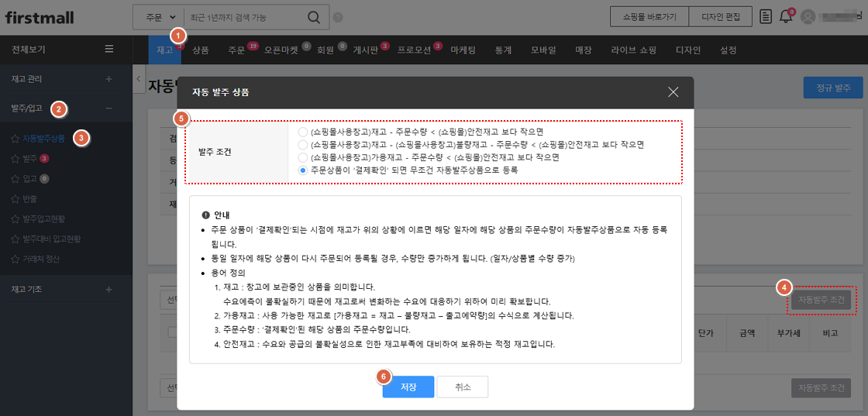
Task: Favorite the 거래처 정산 star icon
Action: click(15, 259)
